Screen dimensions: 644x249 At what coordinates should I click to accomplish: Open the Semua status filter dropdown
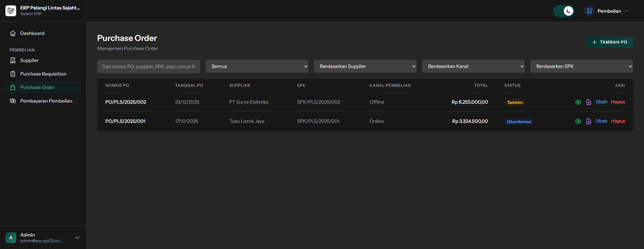pyautogui.click(x=257, y=66)
